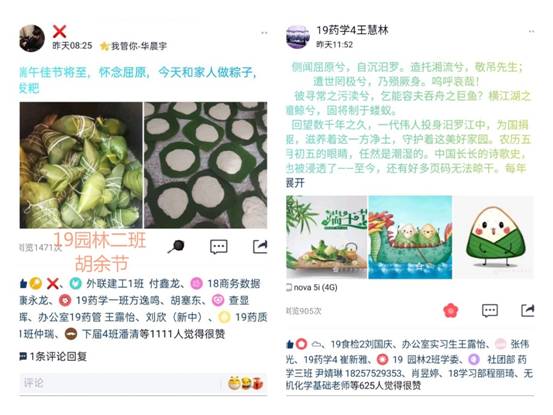View the dragon boat cartoon image

[x=410, y=237]
